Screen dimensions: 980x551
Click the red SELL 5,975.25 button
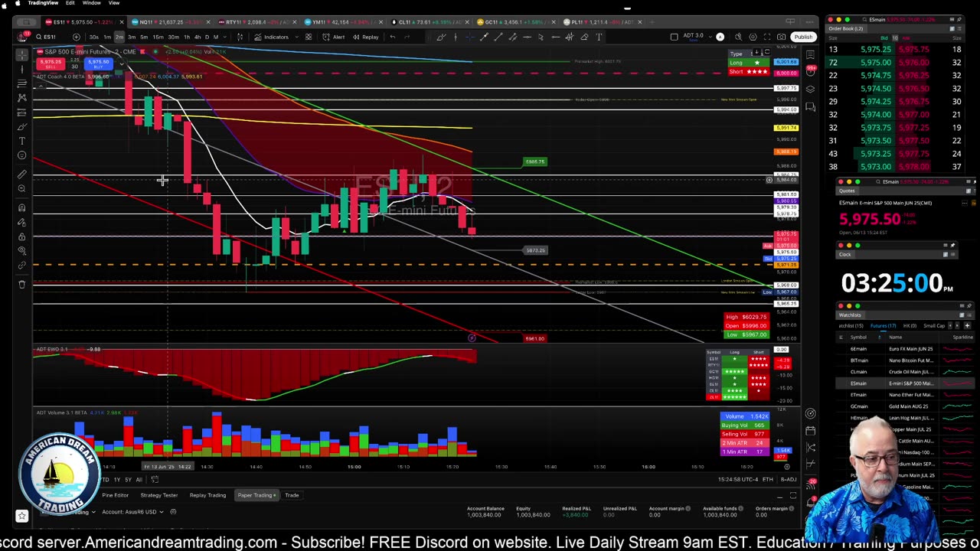[51, 64]
